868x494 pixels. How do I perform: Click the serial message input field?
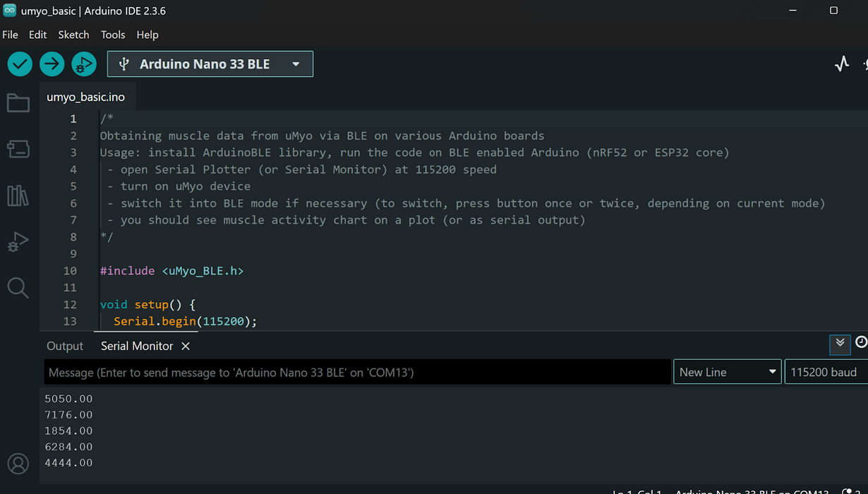tap(358, 372)
